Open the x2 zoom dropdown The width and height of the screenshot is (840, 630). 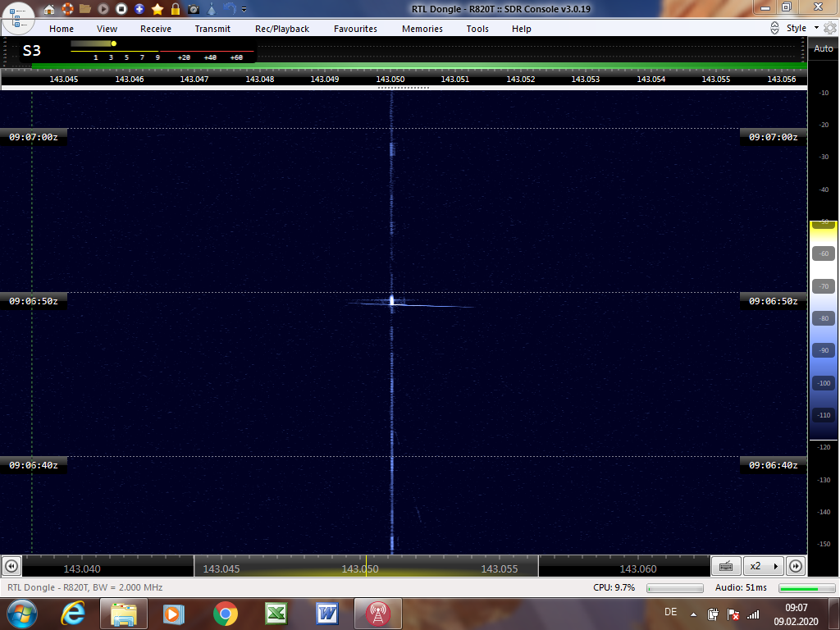(x=764, y=566)
